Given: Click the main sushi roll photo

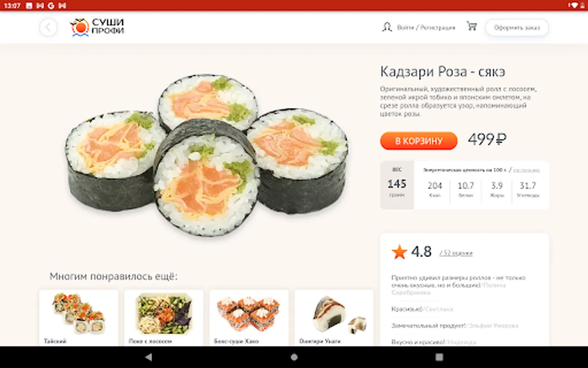Looking at the screenshot, I should [x=207, y=155].
